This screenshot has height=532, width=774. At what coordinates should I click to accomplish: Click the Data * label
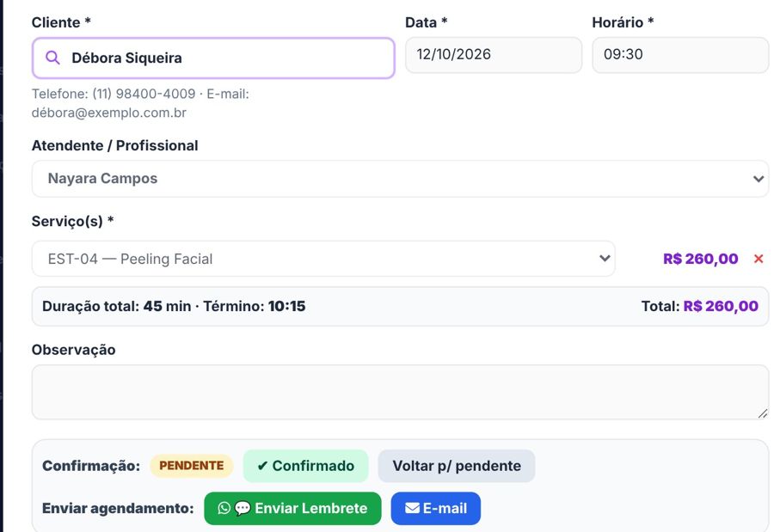pos(426,22)
